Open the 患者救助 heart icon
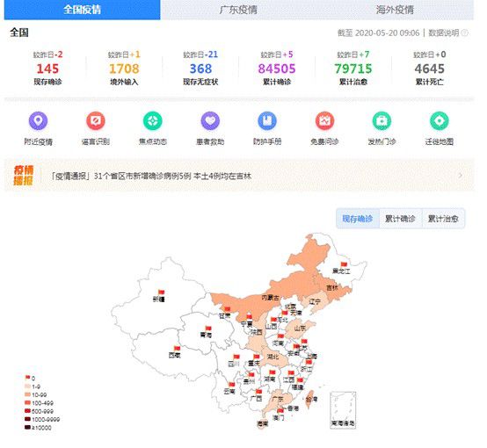The height and width of the screenshot is (448, 487). coord(210,120)
